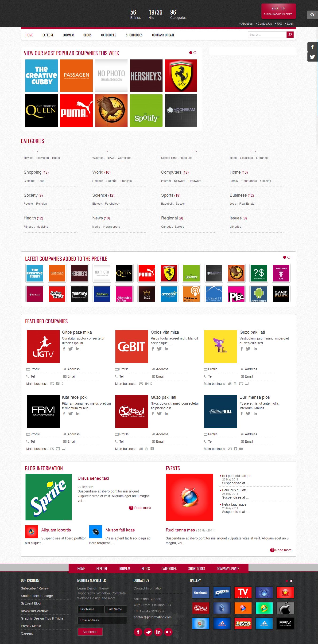Focus the First Name newsletter field
318x644 pixels.
(x=91, y=609)
